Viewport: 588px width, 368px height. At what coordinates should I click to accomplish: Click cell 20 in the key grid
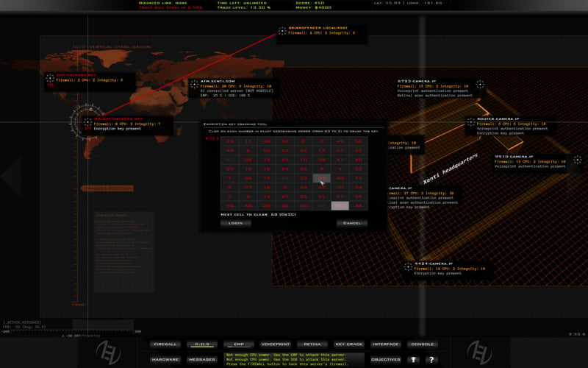click(x=267, y=151)
